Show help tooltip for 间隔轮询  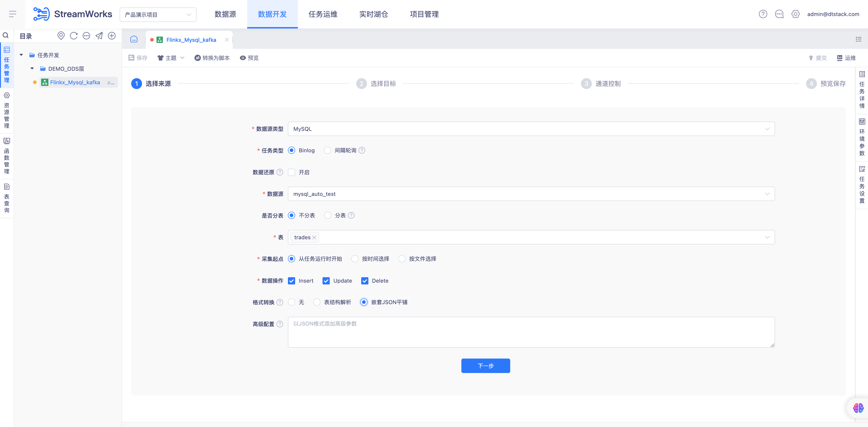[362, 150]
